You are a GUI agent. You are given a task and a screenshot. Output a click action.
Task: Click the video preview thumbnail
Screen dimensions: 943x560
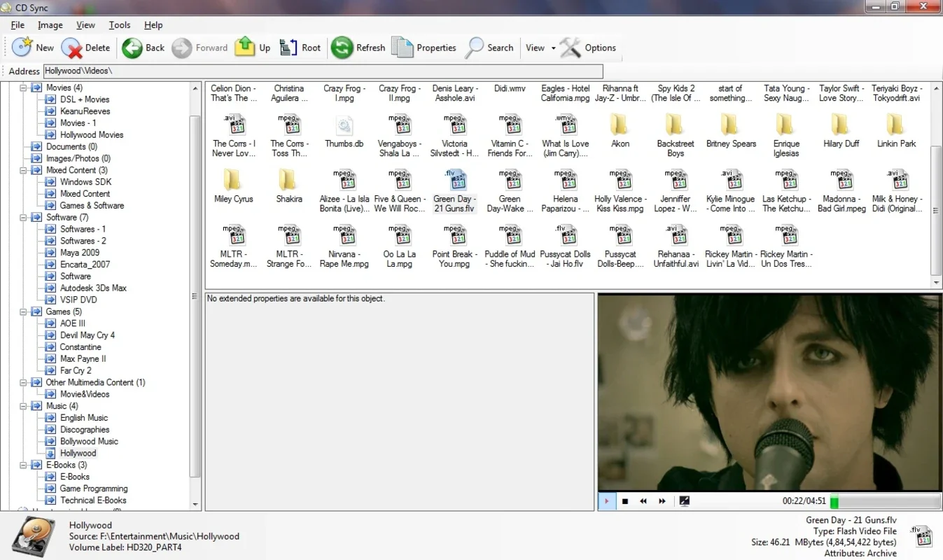tap(770, 392)
